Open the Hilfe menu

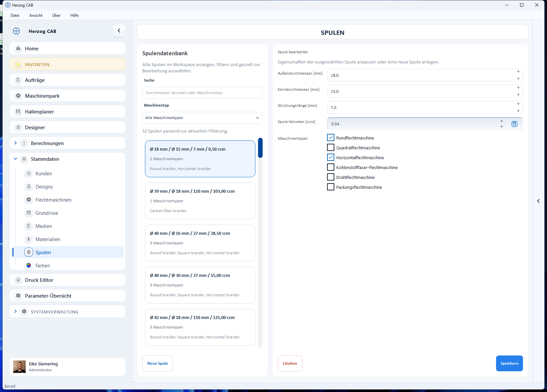75,15
